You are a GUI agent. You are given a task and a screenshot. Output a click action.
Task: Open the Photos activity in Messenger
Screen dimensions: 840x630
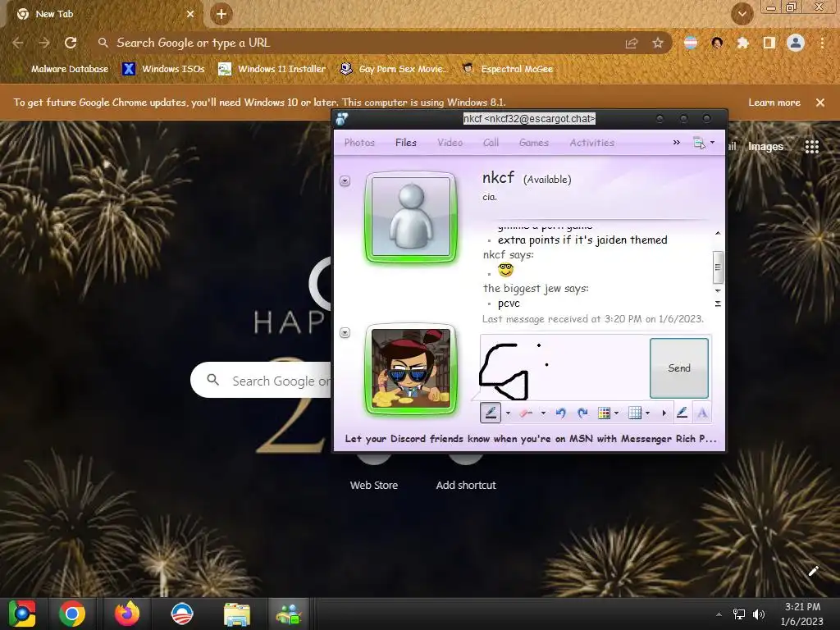tap(359, 143)
